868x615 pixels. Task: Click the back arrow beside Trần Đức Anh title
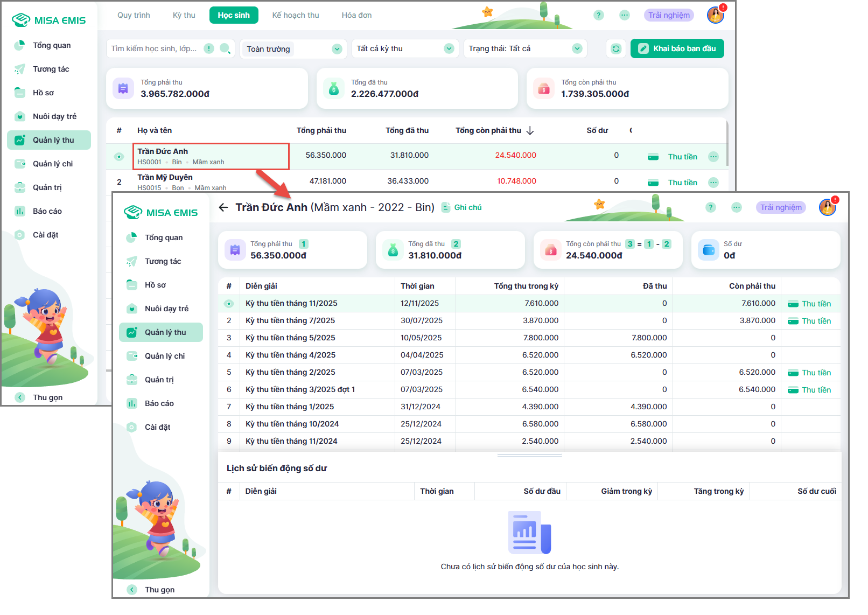click(x=223, y=207)
